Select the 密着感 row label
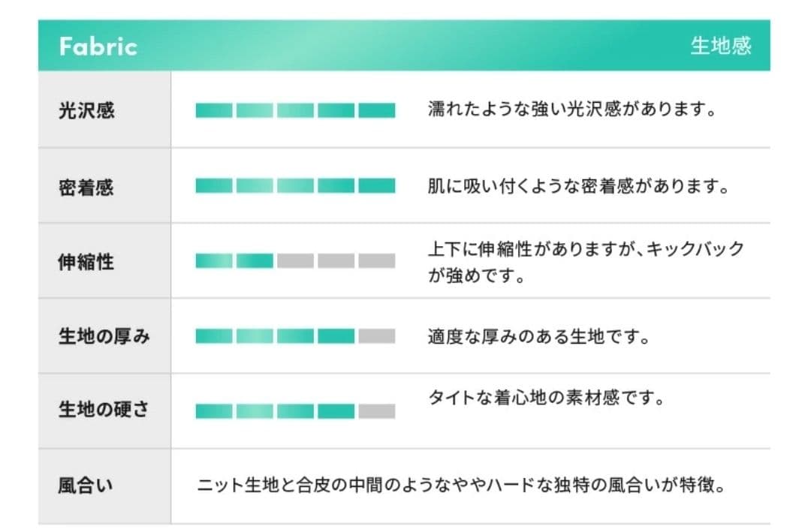 86,187
